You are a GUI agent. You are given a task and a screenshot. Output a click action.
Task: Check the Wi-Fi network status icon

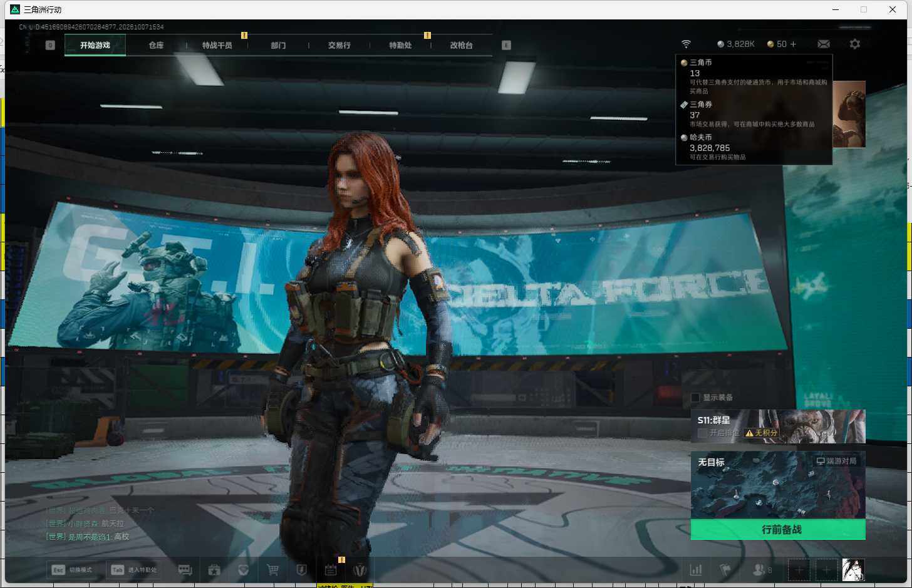click(x=687, y=44)
